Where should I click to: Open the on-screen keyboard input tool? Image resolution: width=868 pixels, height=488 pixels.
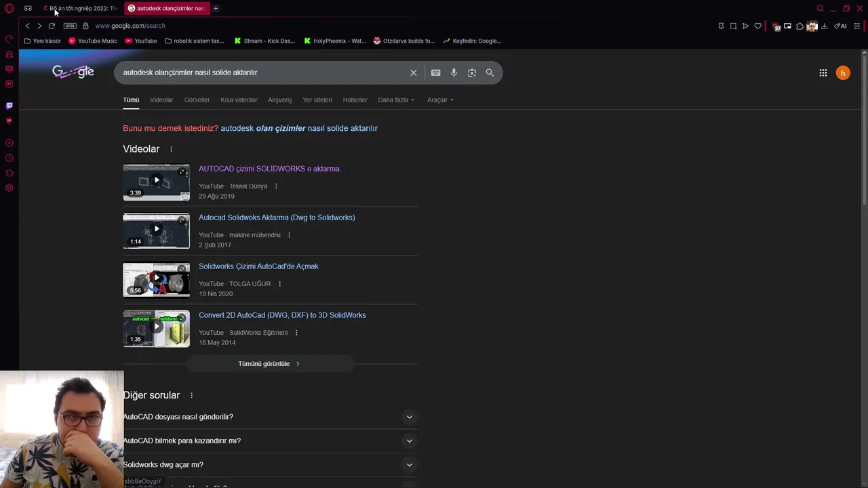pyautogui.click(x=435, y=73)
